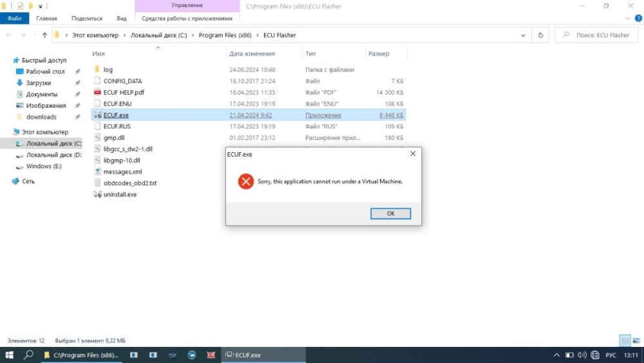Open the Файл ribbon tab
Viewport: 644px width, 363px height.
coord(14,19)
